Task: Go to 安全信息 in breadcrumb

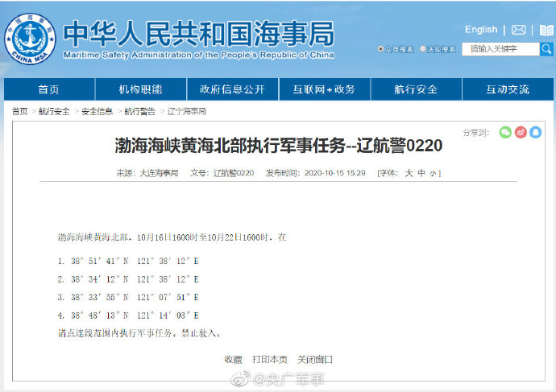Action: click(97, 112)
